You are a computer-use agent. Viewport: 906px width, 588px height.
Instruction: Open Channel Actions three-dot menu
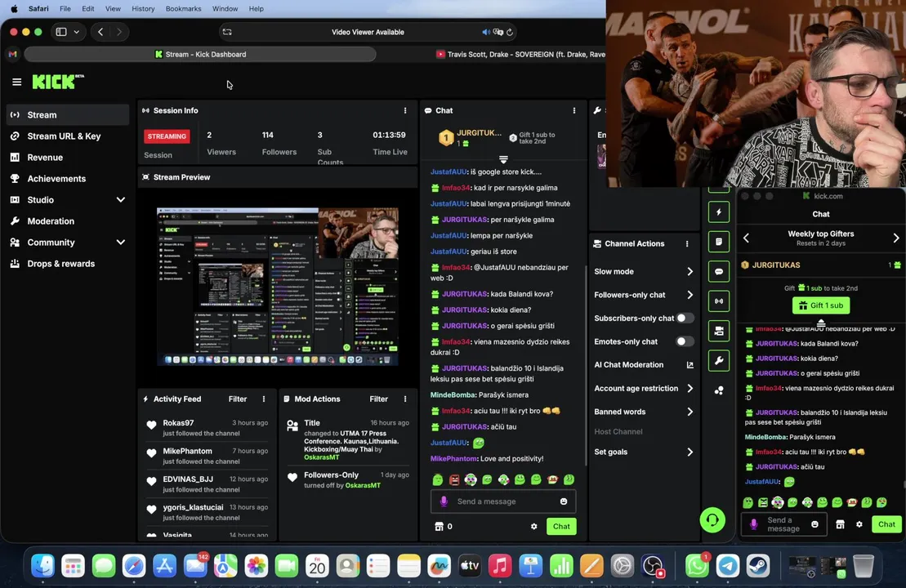(687, 243)
